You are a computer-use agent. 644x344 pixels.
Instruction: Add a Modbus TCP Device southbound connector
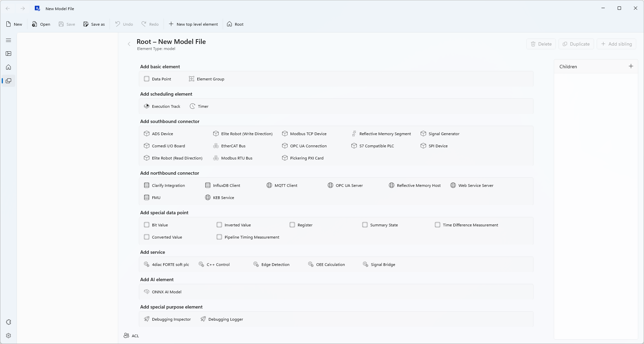pos(308,133)
